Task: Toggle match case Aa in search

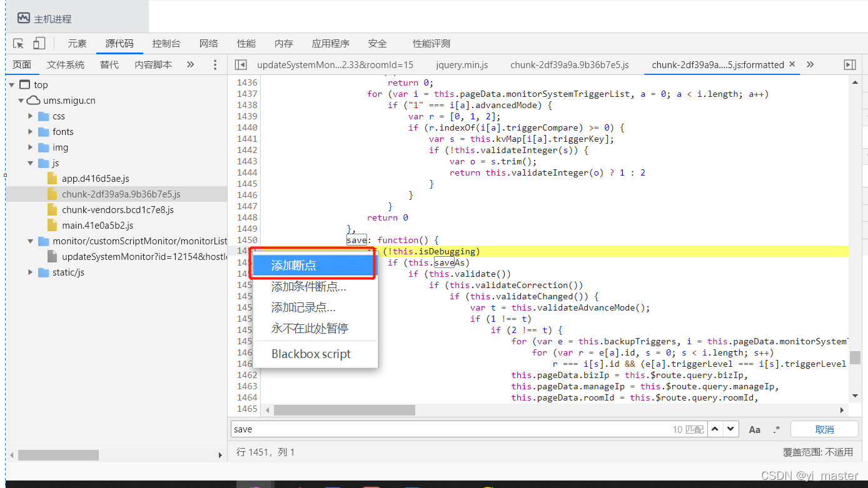Action: [755, 429]
